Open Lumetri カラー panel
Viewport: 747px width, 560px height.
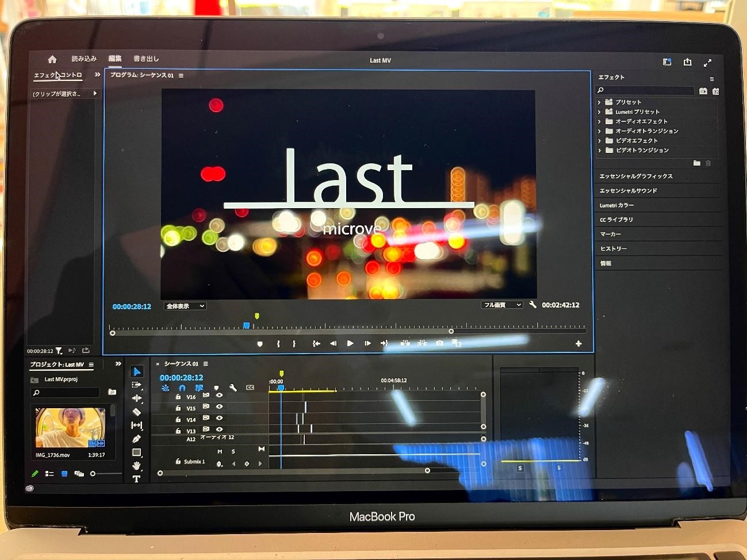click(x=616, y=205)
